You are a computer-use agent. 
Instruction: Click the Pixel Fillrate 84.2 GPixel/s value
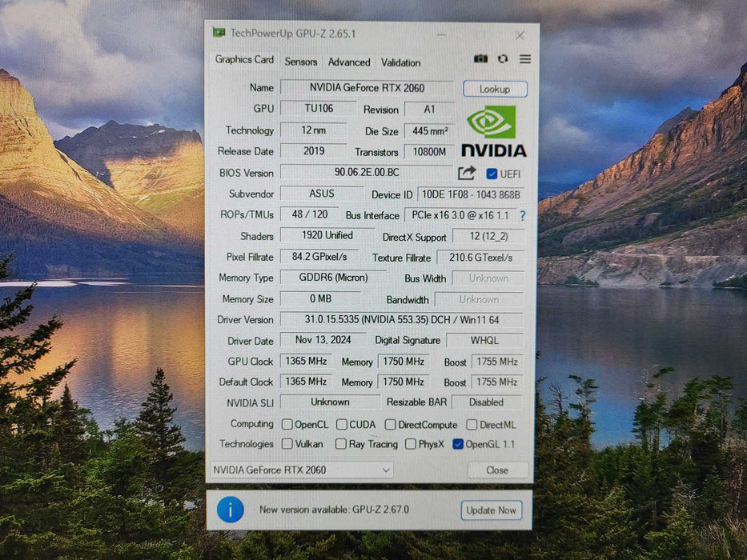pyautogui.click(x=319, y=257)
